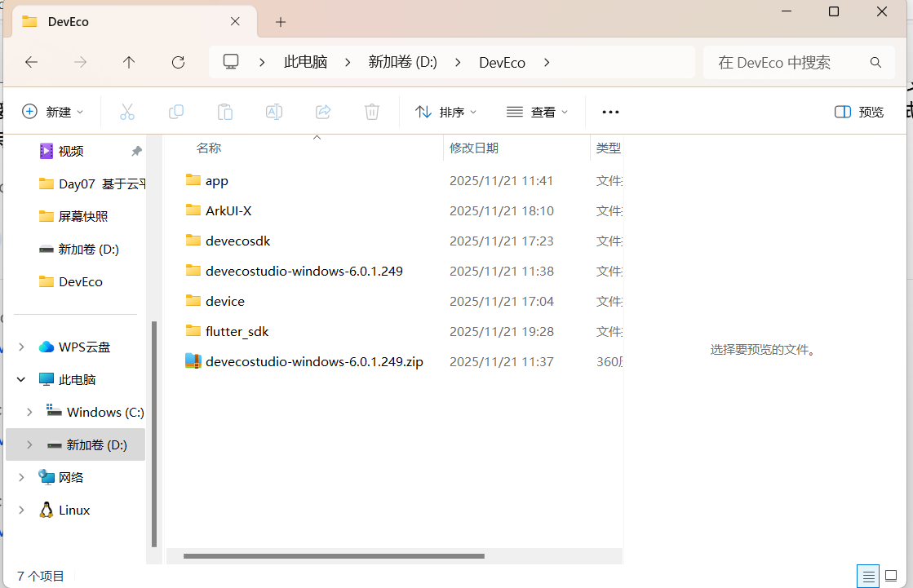
Task: Select 视频 in the sidebar
Action: tap(71, 152)
